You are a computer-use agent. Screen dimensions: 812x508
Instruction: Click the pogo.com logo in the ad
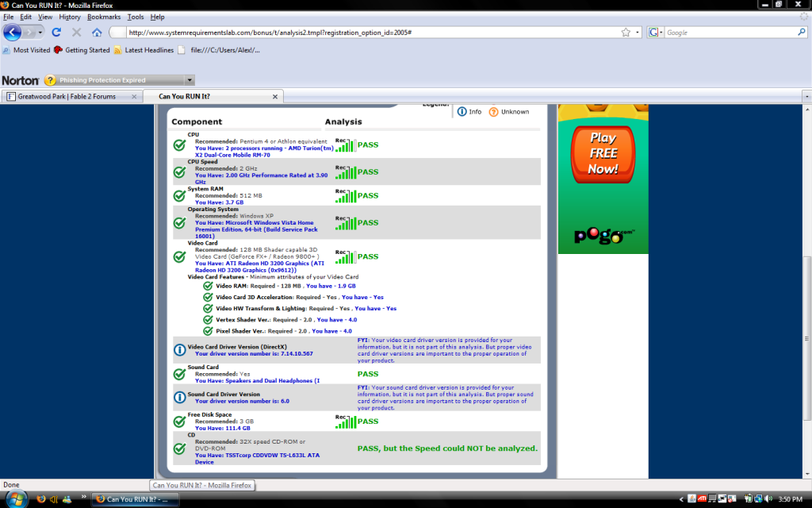point(604,236)
